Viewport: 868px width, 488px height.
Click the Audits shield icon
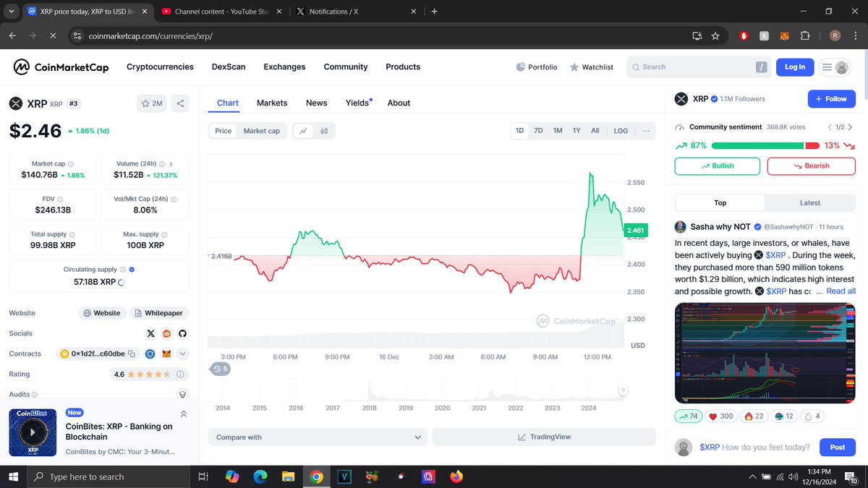click(x=183, y=394)
